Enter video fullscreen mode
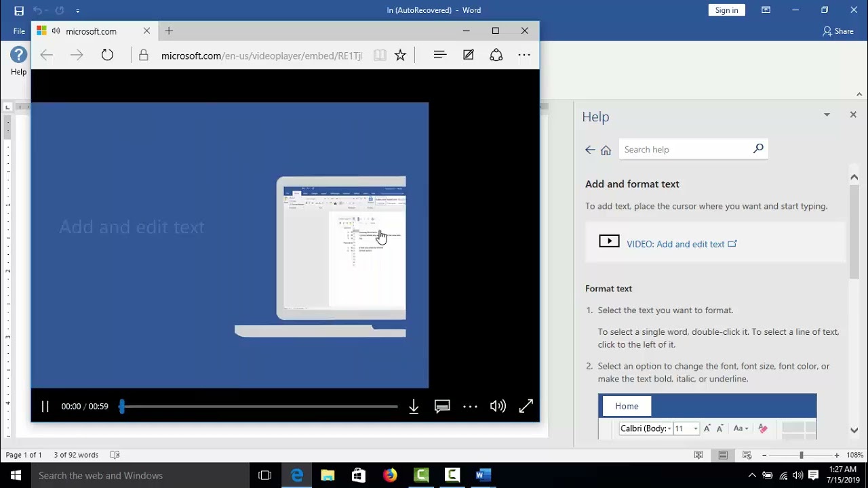Image resolution: width=868 pixels, height=488 pixels. pos(526,407)
